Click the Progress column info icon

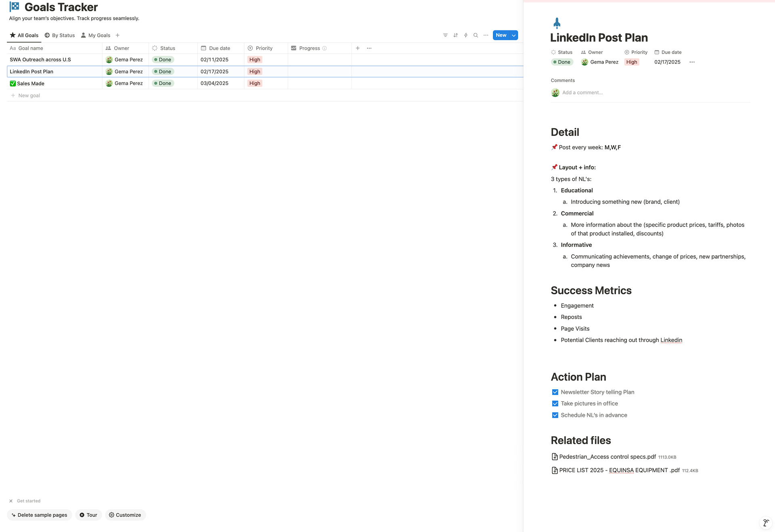click(325, 48)
